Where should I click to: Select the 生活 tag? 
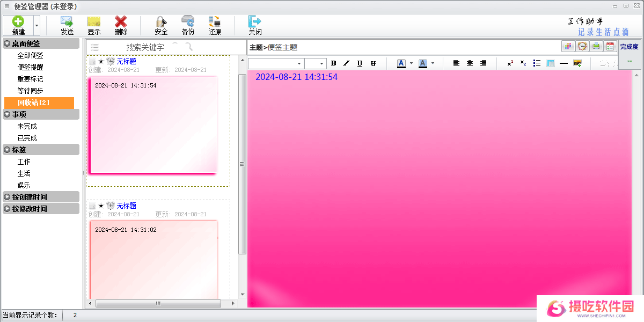point(24,173)
